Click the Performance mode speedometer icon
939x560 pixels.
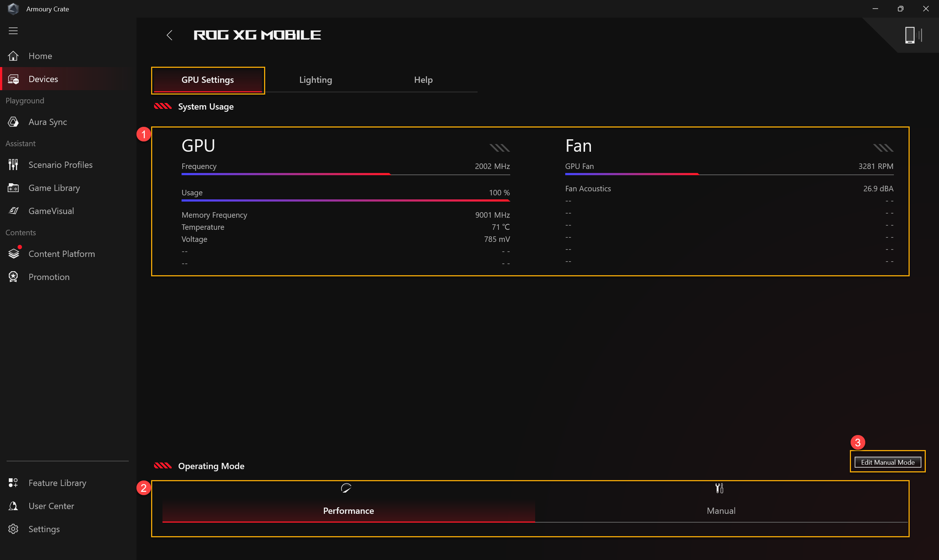[346, 488]
